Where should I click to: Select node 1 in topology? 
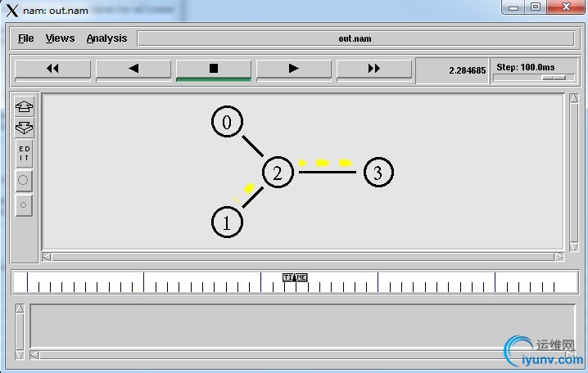[x=227, y=222]
